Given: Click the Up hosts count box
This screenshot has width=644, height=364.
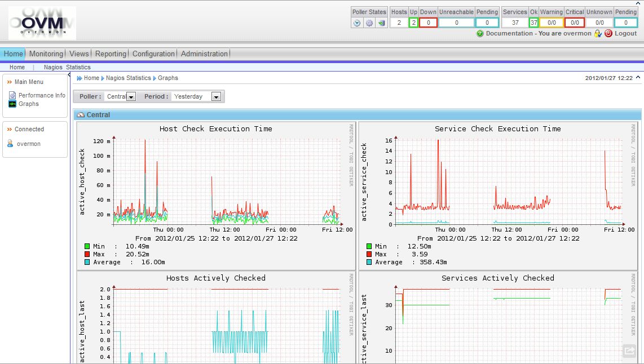Looking at the screenshot, I should coord(413,23).
